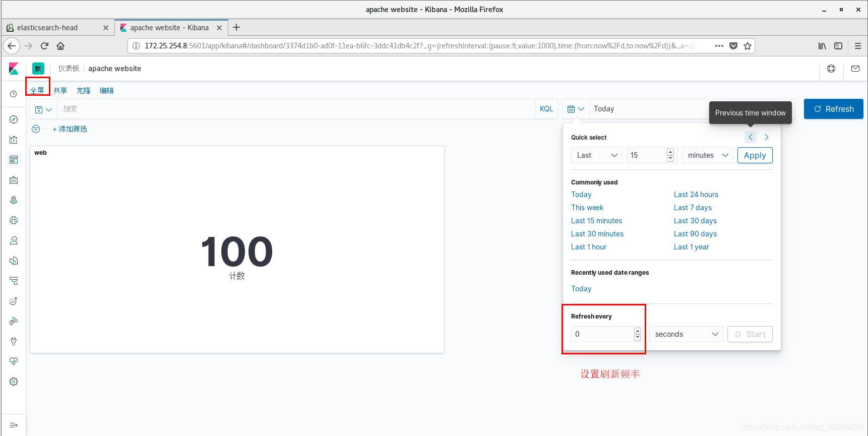The width and height of the screenshot is (868, 436).
Task: Open Infrastructure icon in sidebar
Action: tap(14, 240)
